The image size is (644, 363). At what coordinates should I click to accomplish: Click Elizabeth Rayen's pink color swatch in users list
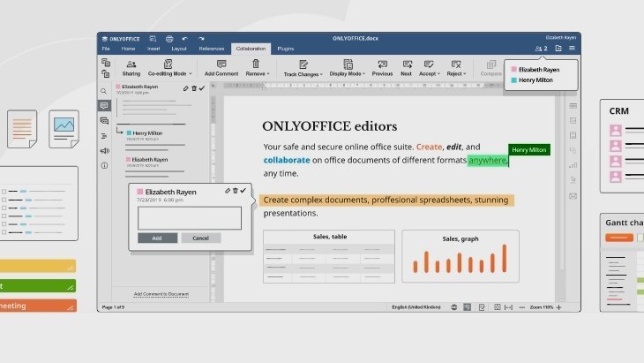tap(513, 70)
